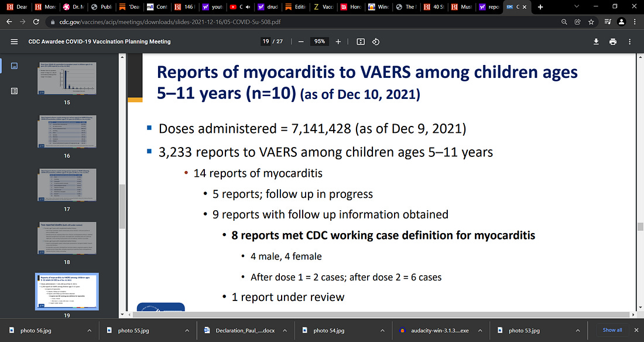
Task: Switch sidebar to document outline view
Action: click(14, 91)
